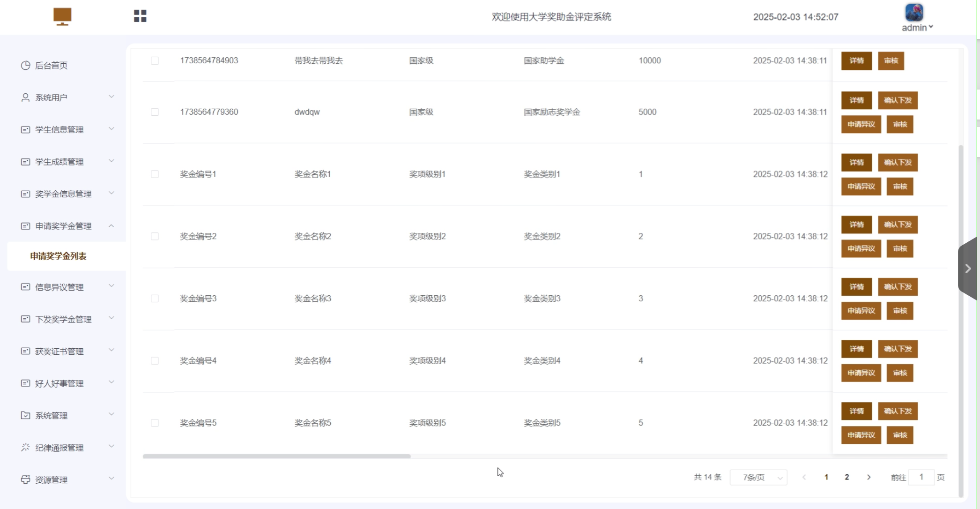The height and width of the screenshot is (509, 980).
Task: Open 申请奖学金列表 menu item
Action: [59, 256]
